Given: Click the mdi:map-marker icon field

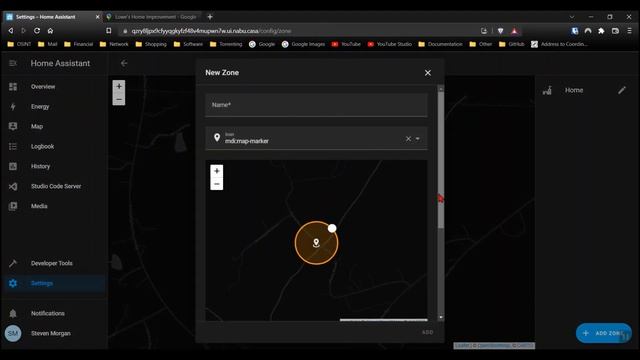Looking at the screenshot, I should [x=316, y=138].
